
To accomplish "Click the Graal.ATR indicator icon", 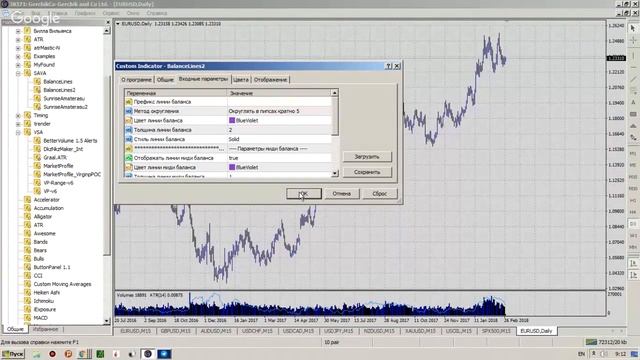I will pos(37,158).
